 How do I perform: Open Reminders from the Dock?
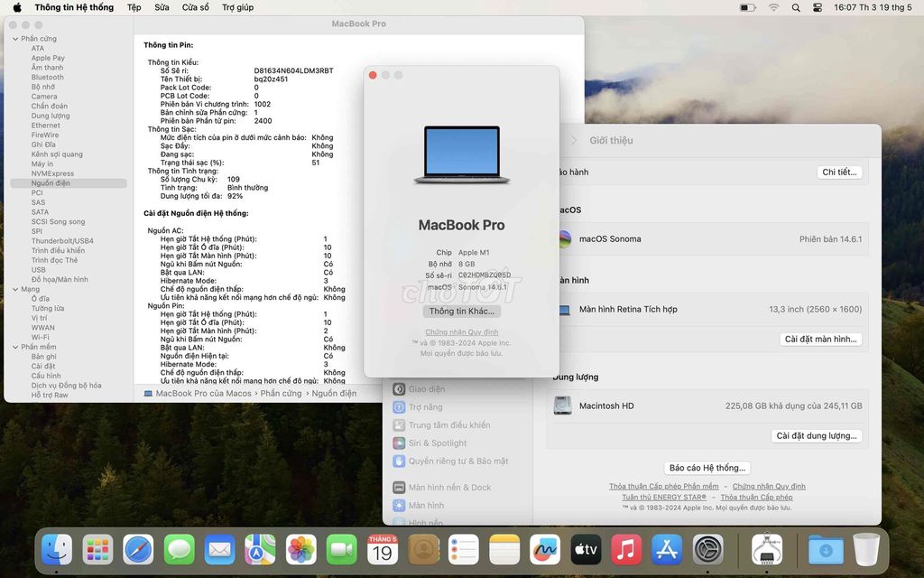pyautogui.click(x=464, y=550)
